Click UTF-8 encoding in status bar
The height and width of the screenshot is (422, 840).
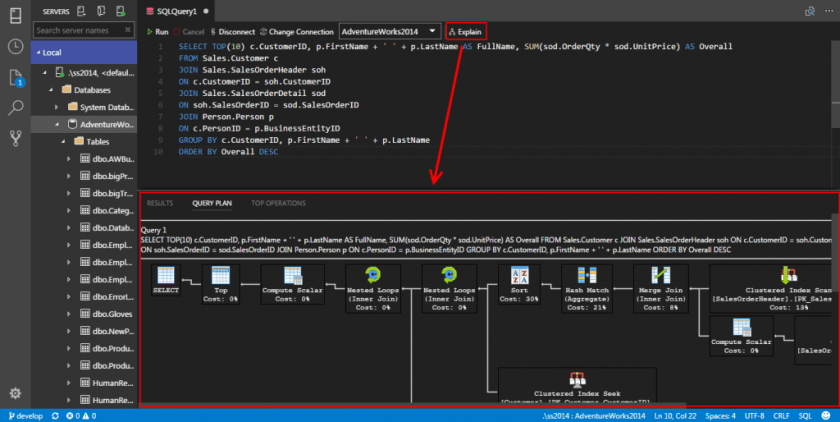[754, 416]
